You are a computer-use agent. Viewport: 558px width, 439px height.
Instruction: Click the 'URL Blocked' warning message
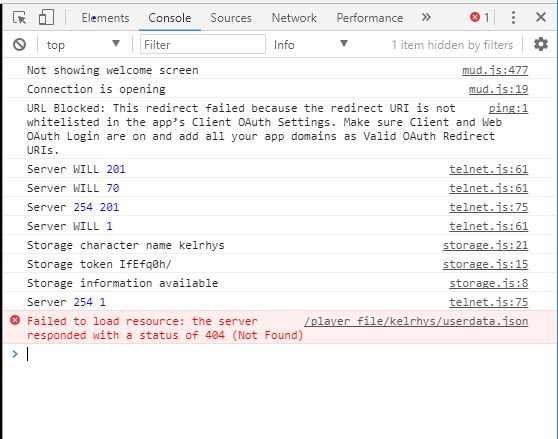(x=264, y=129)
